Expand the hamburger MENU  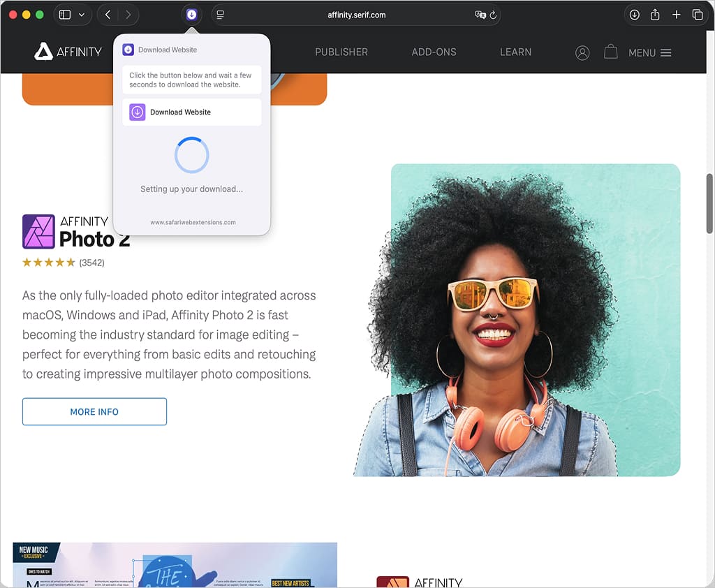(649, 52)
